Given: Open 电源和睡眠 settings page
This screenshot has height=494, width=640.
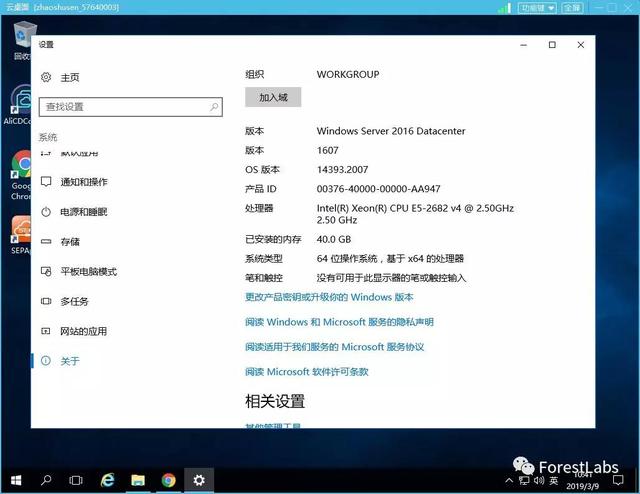Looking at the screenshot, I should tap(84, 212).
